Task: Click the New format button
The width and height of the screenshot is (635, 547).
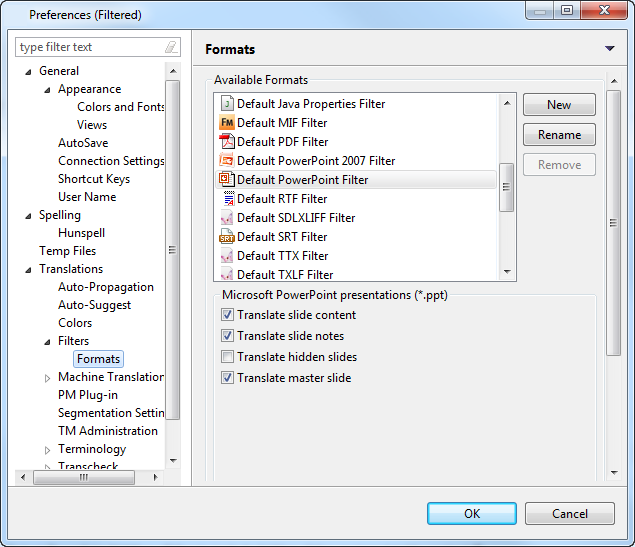Action: (x=559, y=105)
